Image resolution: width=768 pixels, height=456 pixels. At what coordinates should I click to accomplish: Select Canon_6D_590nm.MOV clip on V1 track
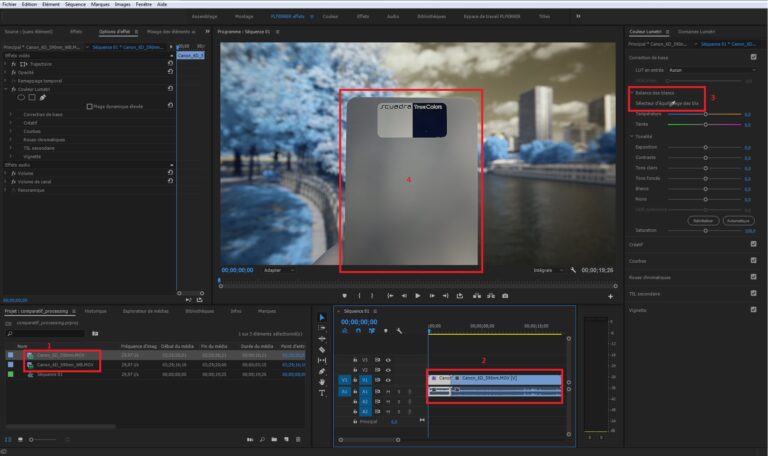[x=506, y=379]
